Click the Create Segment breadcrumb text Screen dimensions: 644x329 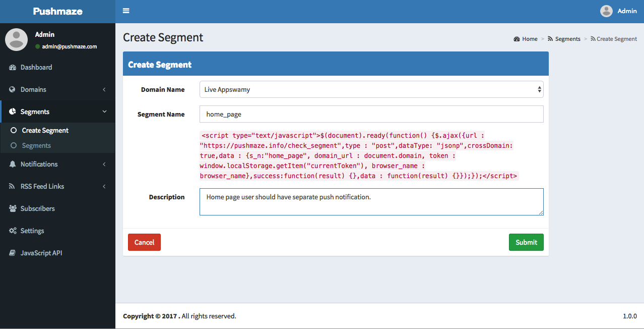(x=617, y=39)
